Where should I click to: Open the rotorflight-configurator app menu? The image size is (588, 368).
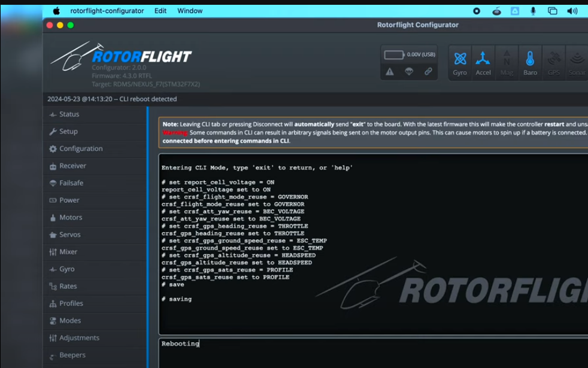tap(107, 11)
